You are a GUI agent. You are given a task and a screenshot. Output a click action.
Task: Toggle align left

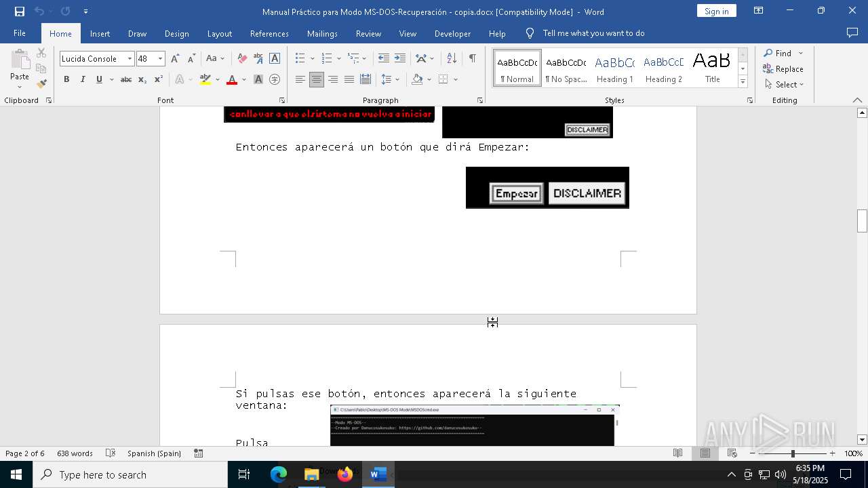pos(300,79)
